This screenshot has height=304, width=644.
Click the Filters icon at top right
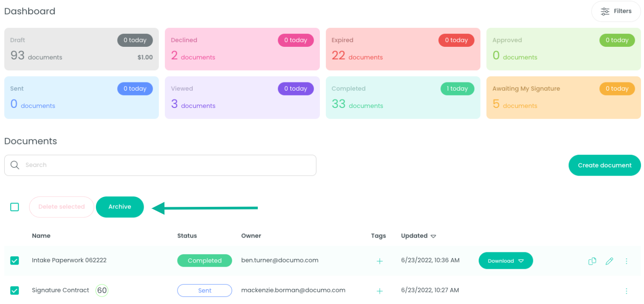point(605,11)
